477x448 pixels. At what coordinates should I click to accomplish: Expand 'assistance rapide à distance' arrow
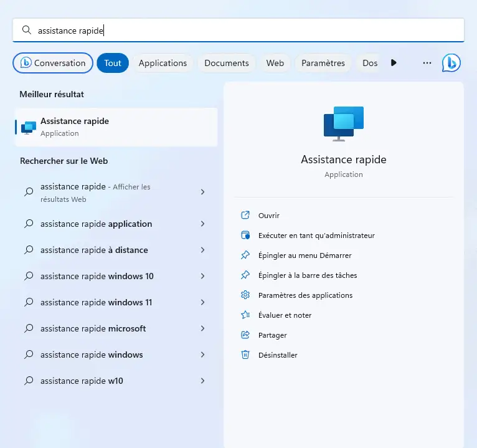202,250
